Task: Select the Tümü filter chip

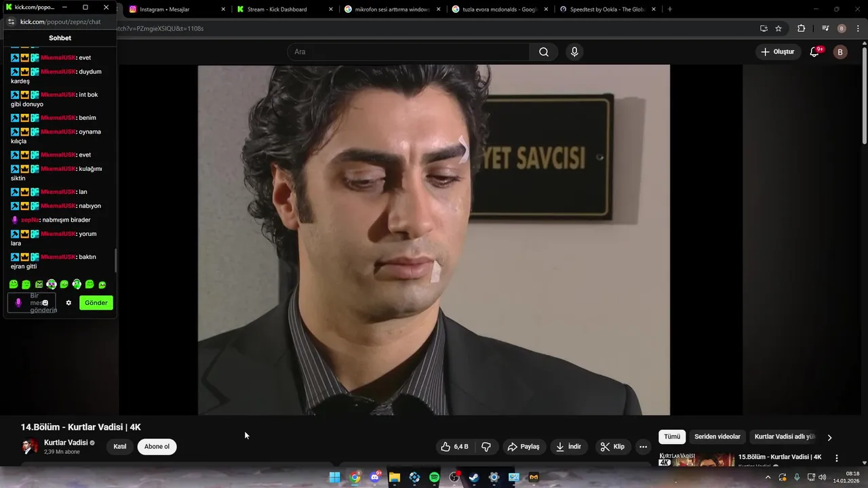Action: [x=672, y=437]
